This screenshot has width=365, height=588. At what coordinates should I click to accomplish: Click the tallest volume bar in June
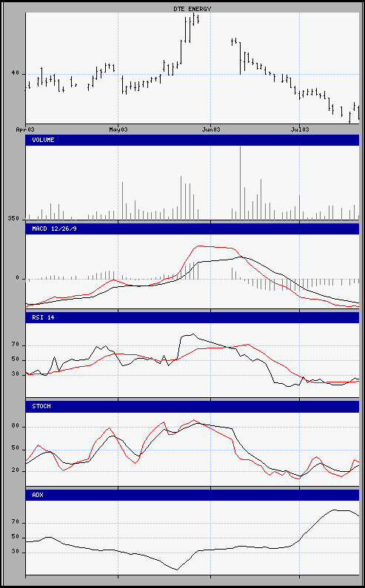coord(241,183)
